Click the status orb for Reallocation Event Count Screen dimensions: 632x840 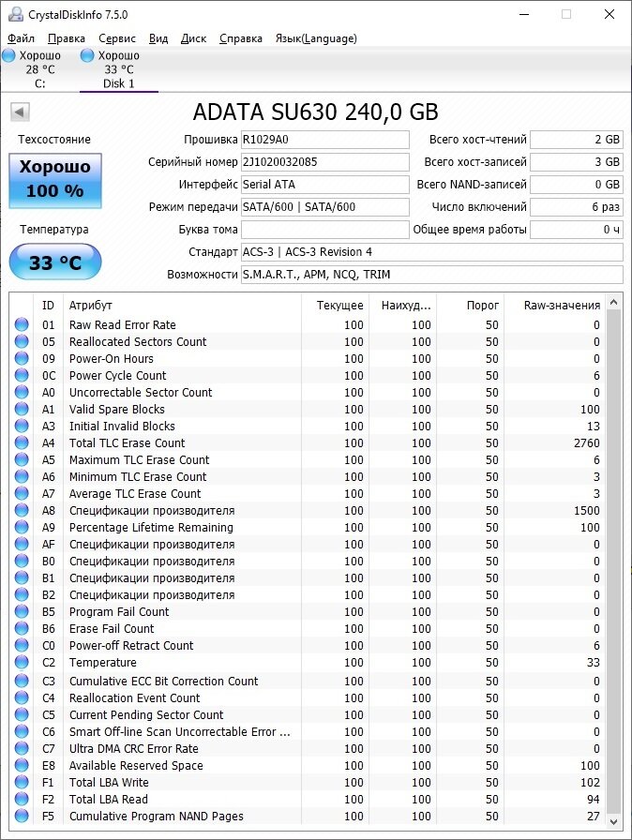click(x=22, y=697)
